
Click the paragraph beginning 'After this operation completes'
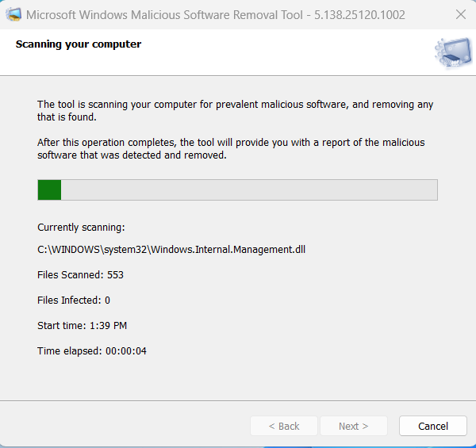[231, 148]
